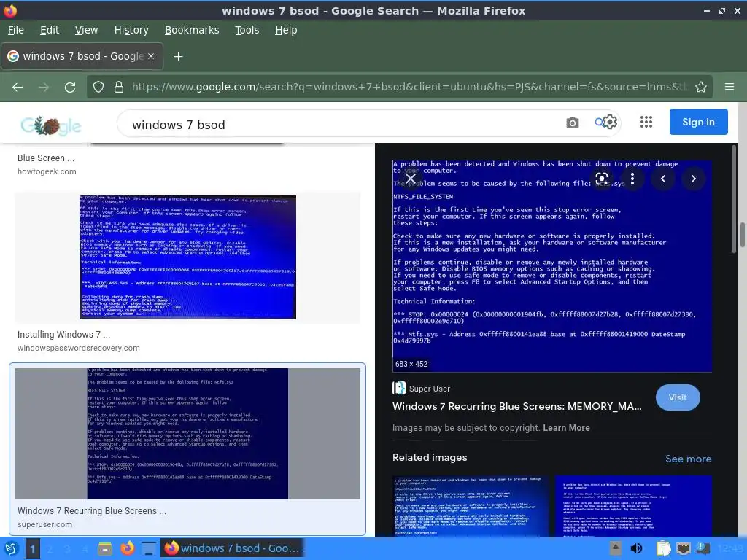
Task: Search inside image with the Lens icon
Action: coord(602,179)
